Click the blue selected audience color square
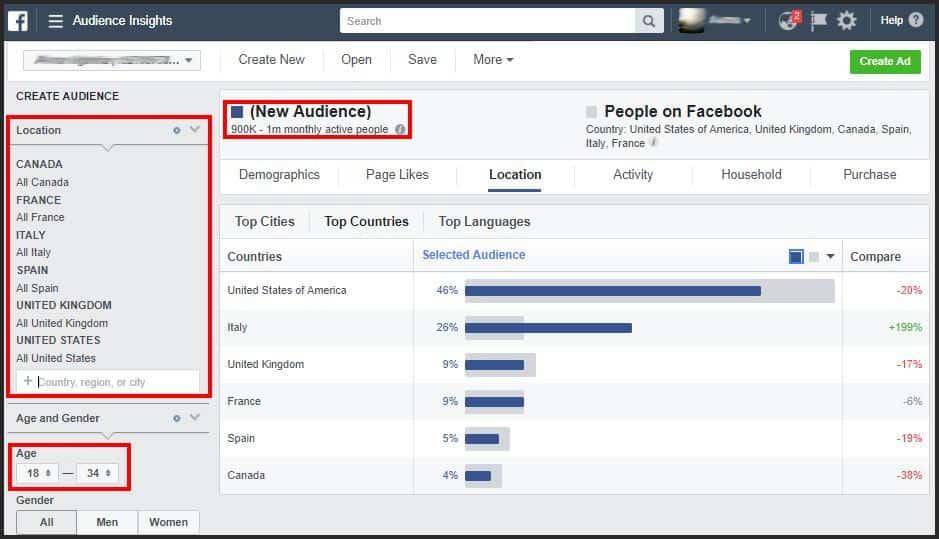This screenshot has height=539, width=939. [796, 256]
